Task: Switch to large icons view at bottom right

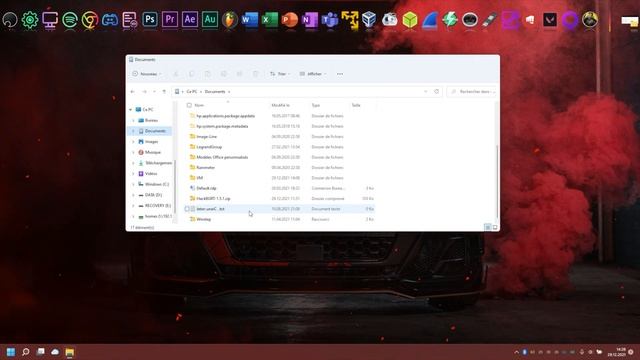Action: 495,227
